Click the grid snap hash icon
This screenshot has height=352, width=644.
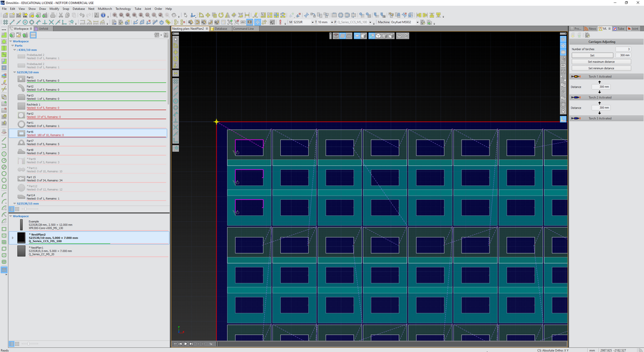(5, 21)
